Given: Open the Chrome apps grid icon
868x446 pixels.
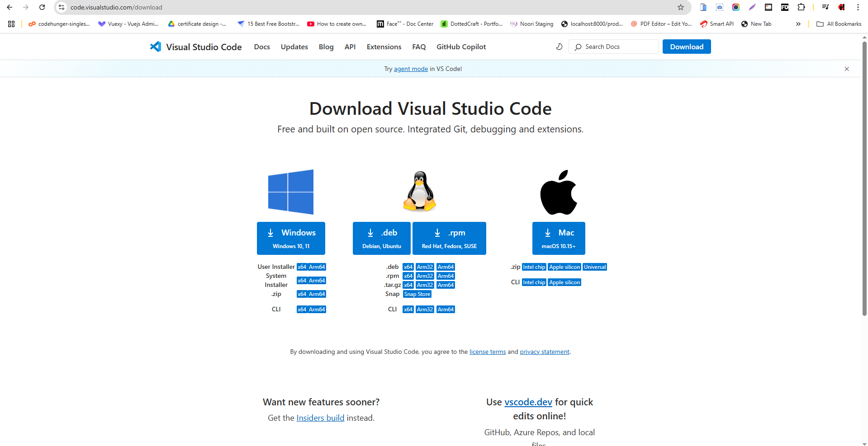Looking at the screenshot, I should 11,24.
